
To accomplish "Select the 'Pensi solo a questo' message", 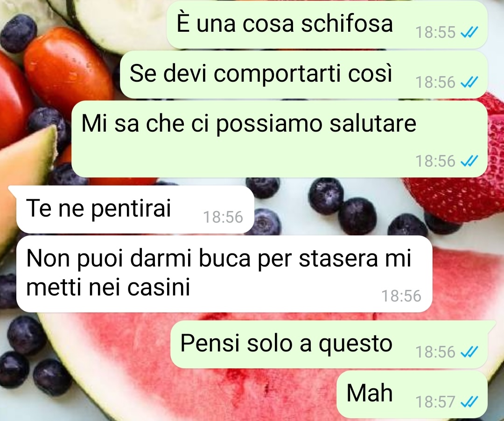I will pyautogui.click(x=329, y=344).
